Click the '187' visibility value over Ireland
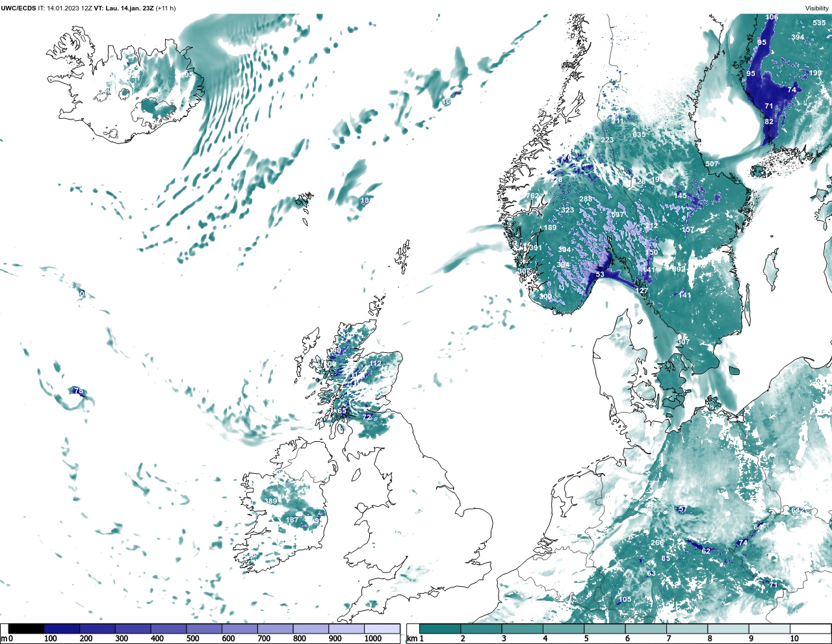 [292, 520]
